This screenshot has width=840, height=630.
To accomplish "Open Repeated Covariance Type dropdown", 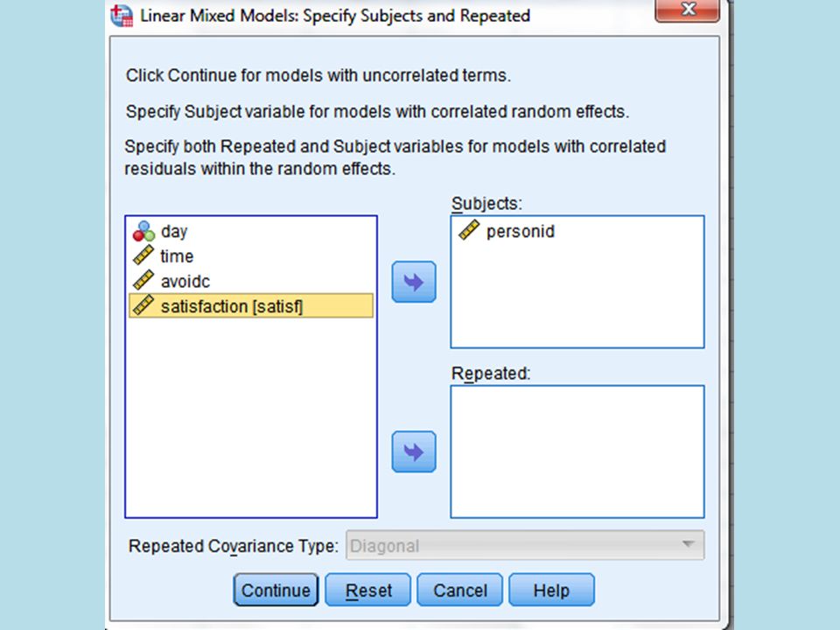I will [525, 545].
